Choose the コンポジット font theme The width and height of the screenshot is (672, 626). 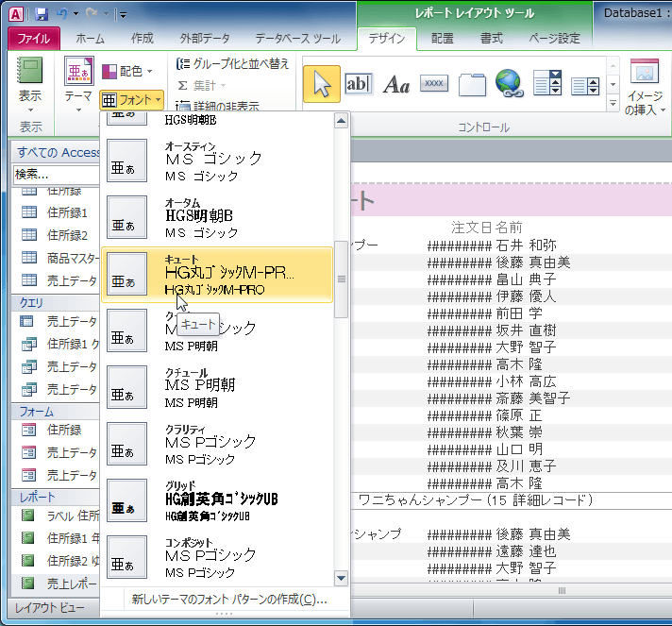tap(217, 557)
